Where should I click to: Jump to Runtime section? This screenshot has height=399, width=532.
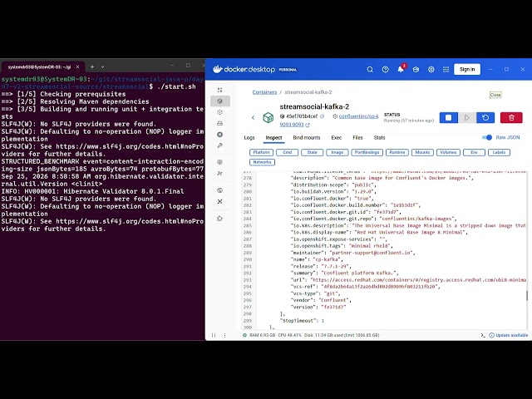[397, 152]
